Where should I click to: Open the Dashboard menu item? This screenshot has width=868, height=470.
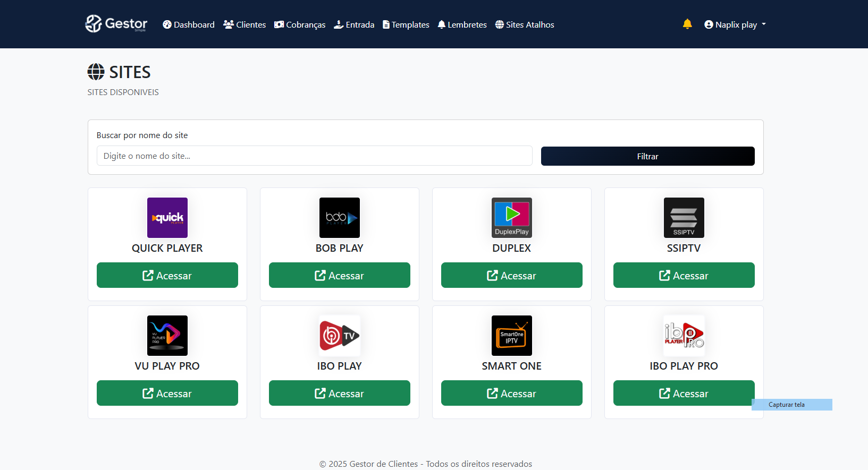(189, 24)
